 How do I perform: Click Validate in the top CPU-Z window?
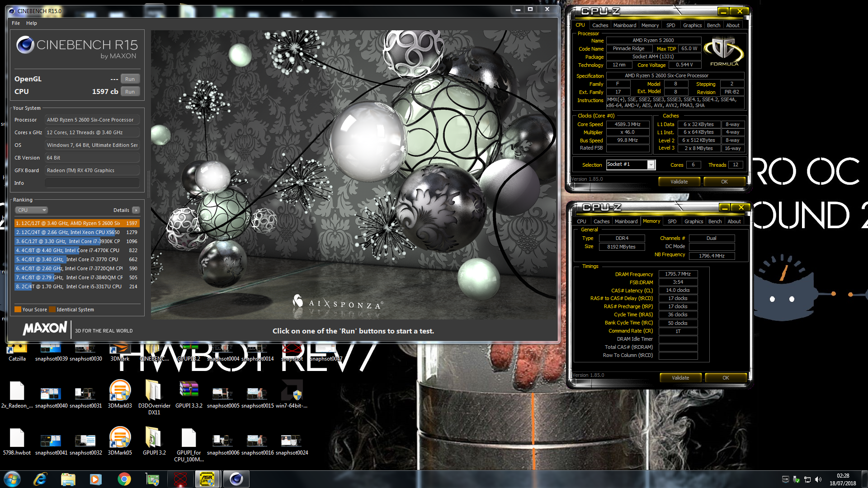(x=679, y=182)
